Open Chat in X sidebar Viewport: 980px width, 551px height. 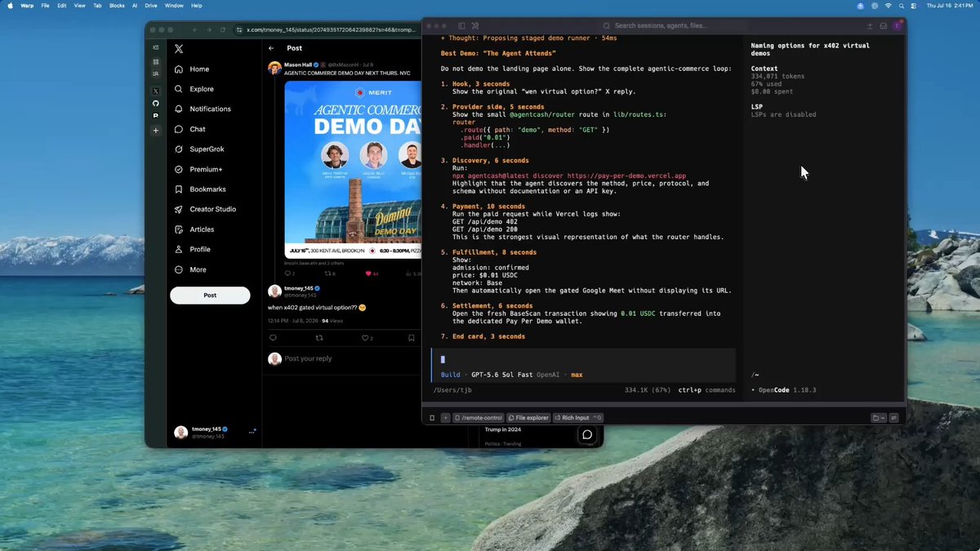tap(190, 129)
